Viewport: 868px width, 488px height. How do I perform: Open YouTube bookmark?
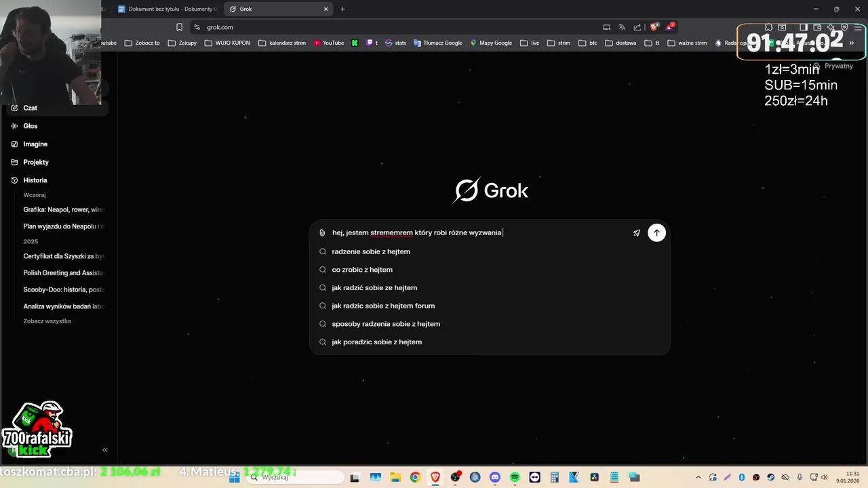click(328, 43)
